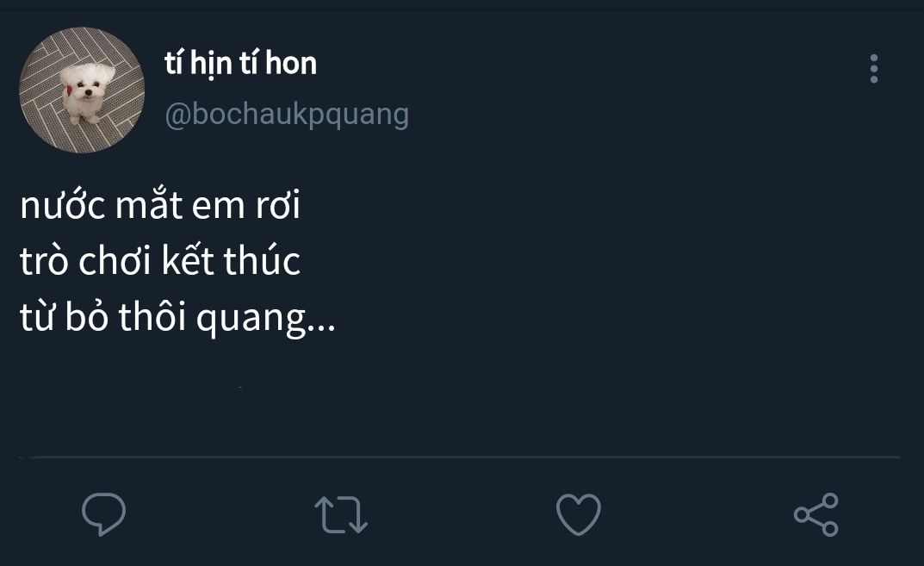Click the word tí at name start

point(173,63)
